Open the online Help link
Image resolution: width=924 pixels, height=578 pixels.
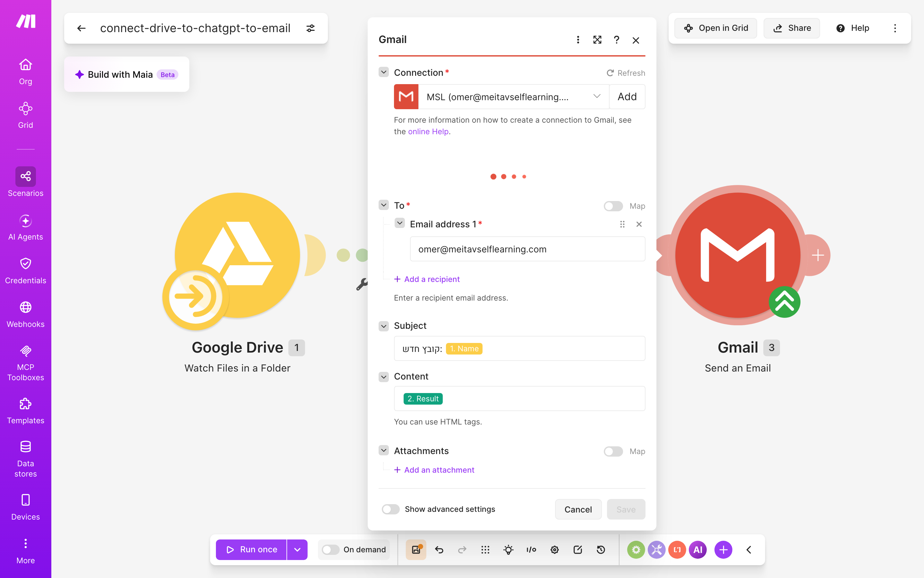click(x=428, y=132)
